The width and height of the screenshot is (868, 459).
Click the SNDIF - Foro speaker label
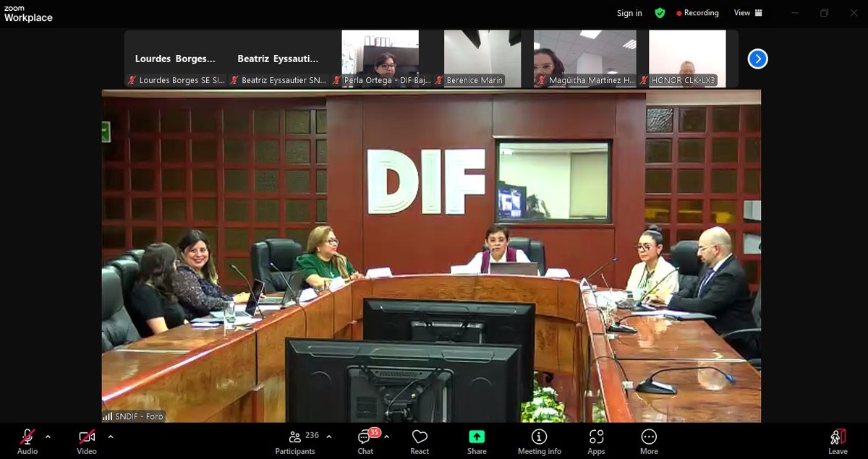134,416
